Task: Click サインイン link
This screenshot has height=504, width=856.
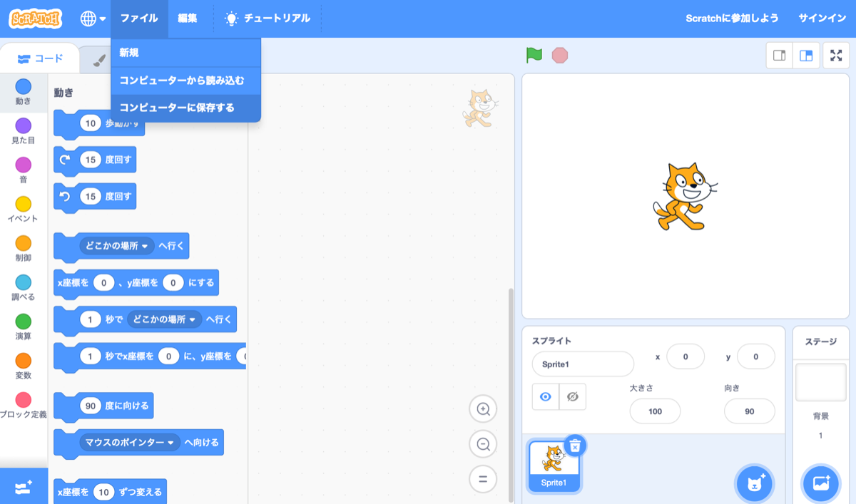Action: point(822,19)
